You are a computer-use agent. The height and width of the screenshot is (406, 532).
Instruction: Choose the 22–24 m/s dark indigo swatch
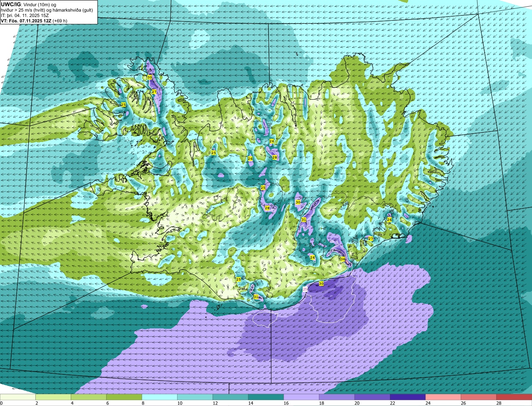click(408, 397)
